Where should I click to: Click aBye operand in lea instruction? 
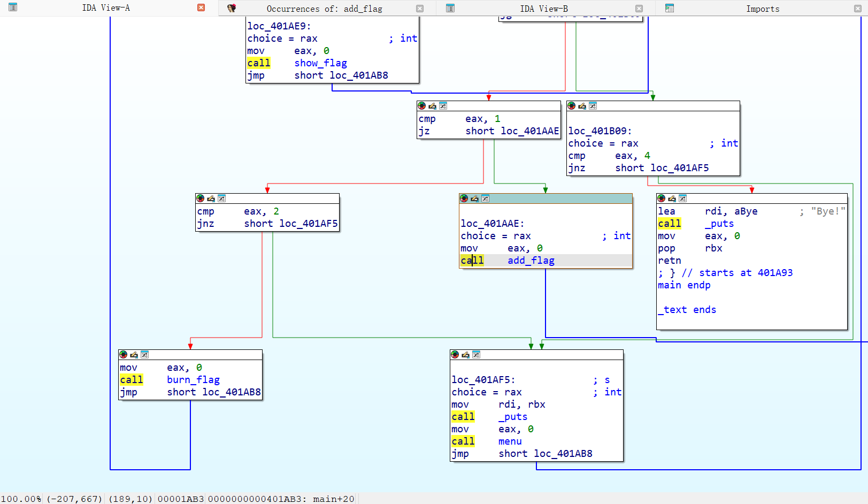coord(746,211)
